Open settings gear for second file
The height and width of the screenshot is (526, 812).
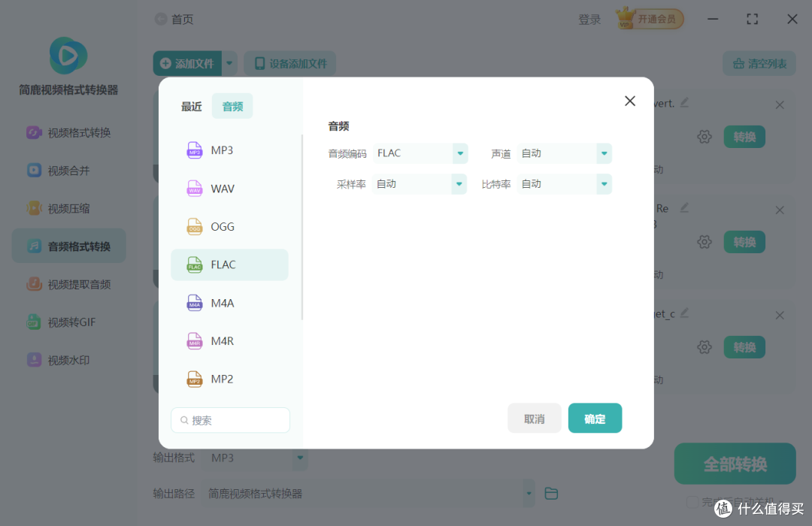[704, 242]
